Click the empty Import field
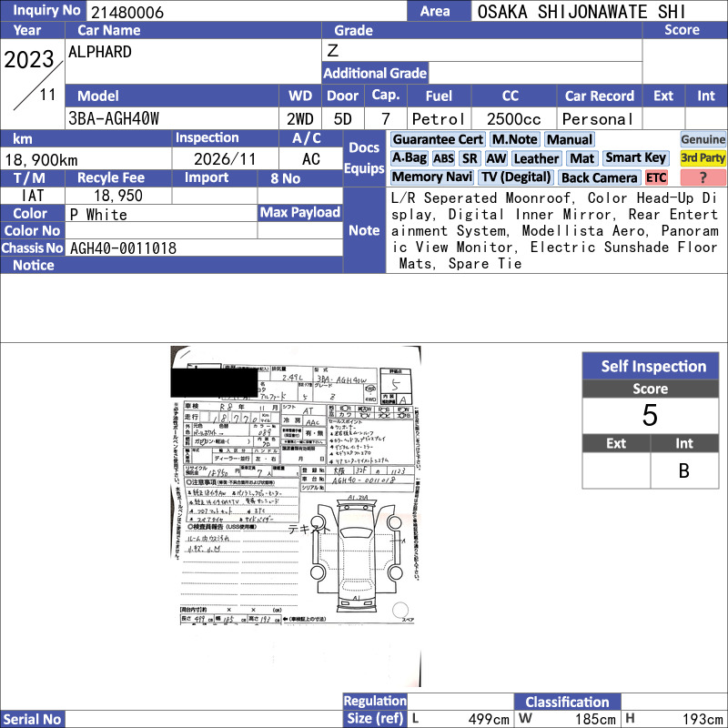Image resolution: width=728 pixels, height=728 pixels. click(215, 196)
